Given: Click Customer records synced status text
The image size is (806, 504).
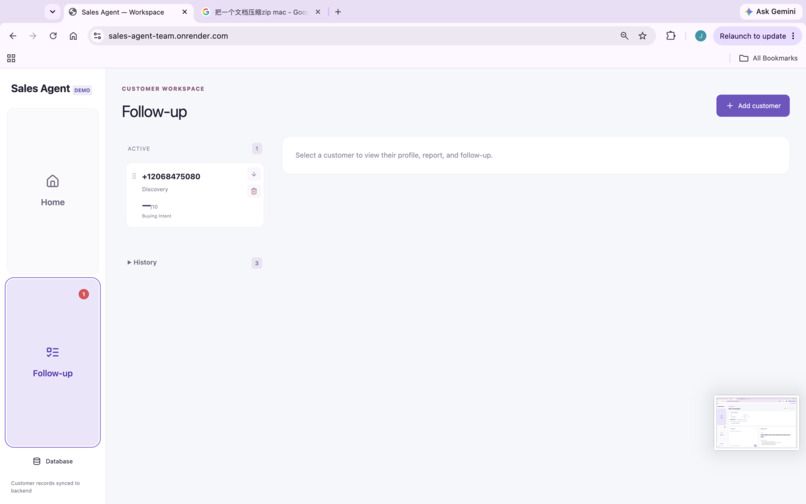Looking at the screenshot, I should [45, 487].
